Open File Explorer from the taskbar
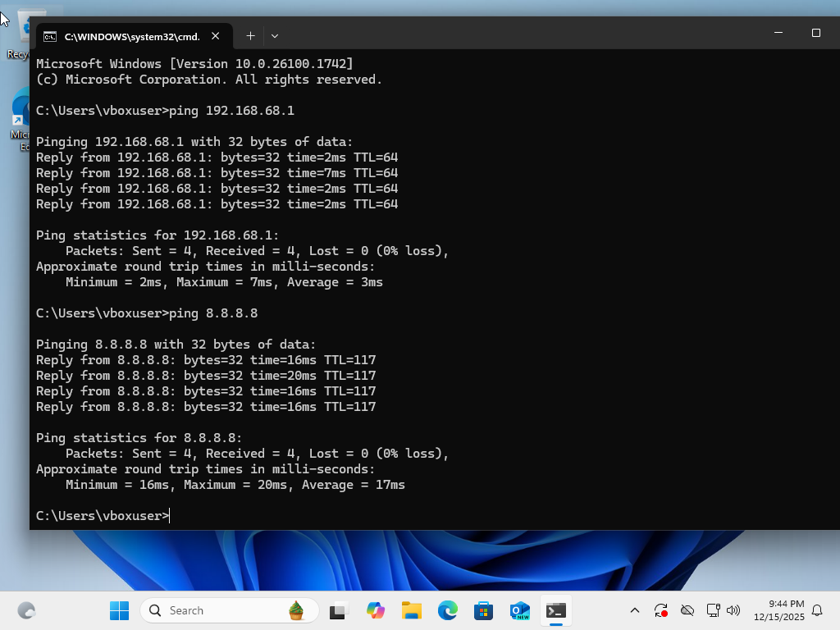840x630 pixels. [411, 610]
